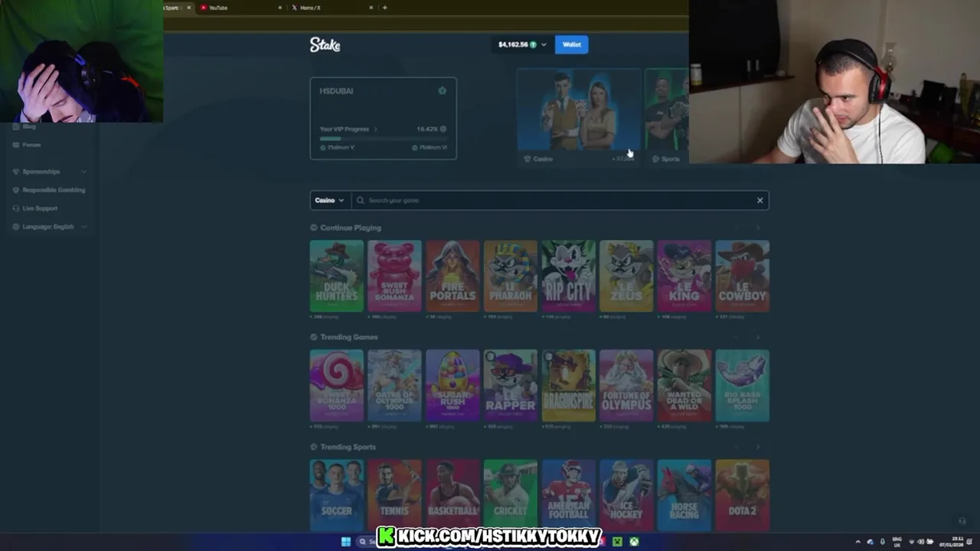Open the Continue Playing section
Image resolution: width=980 pixels, height=551 pixels.
350,227
